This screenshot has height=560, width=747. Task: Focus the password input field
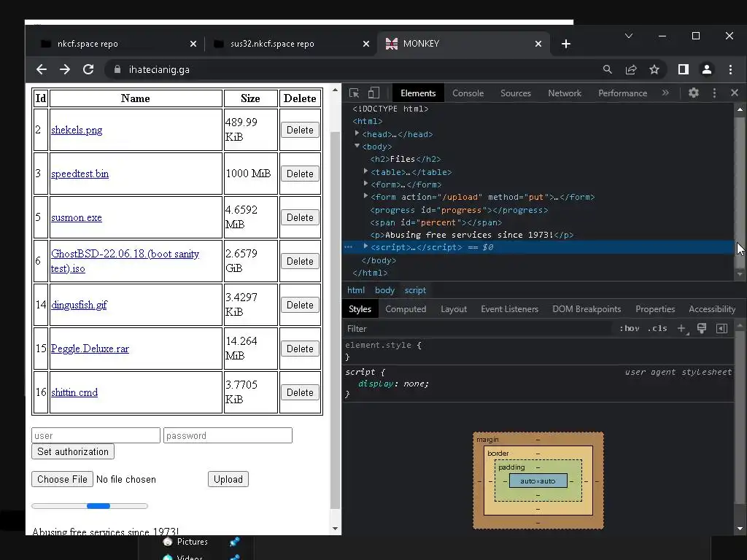[x=228, y=435]
